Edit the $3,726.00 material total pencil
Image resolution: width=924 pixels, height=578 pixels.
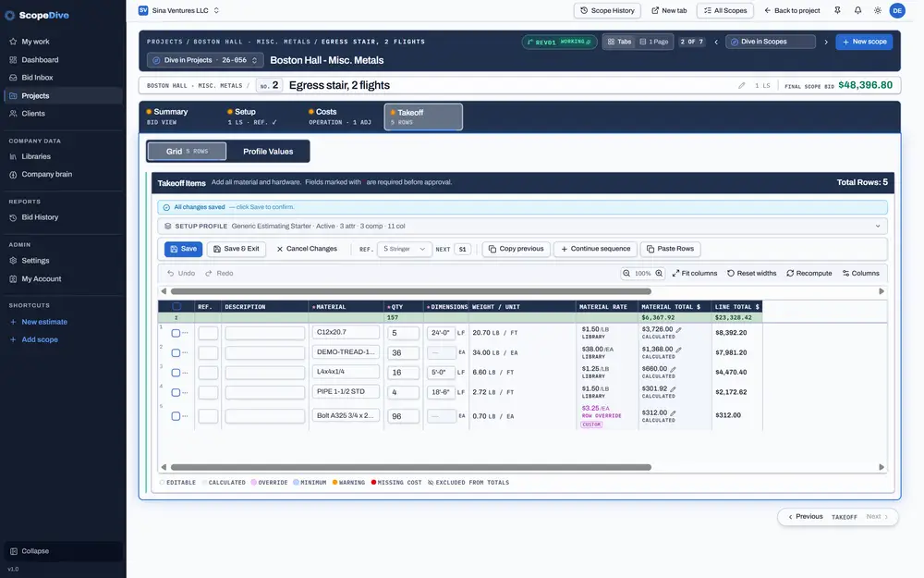679,330
